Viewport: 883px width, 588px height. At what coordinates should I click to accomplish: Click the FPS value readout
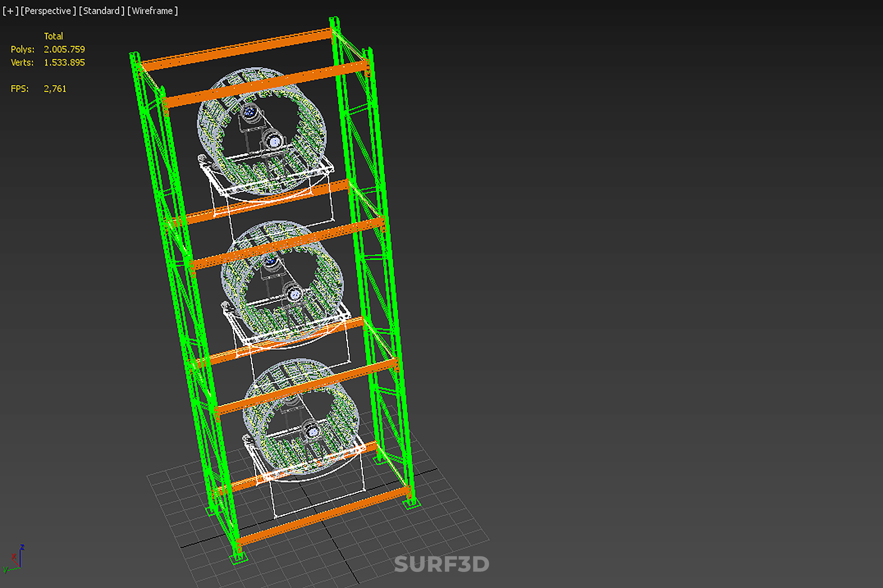pos(55,89)
